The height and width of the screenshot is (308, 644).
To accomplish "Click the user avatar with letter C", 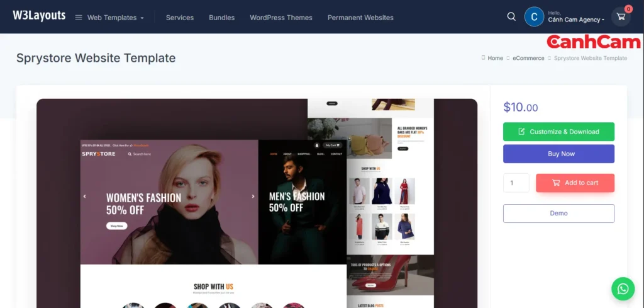I will [x=535, y=17].
